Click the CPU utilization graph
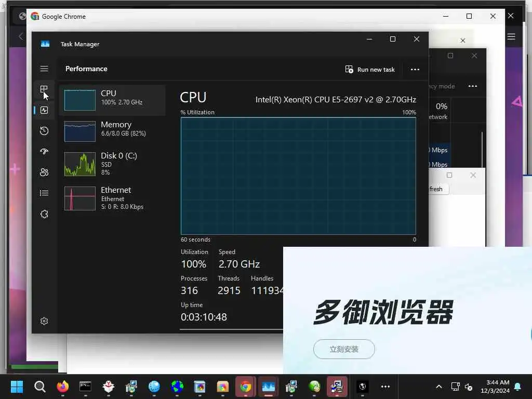Screen dimensions: 532x399 (298, 176)
